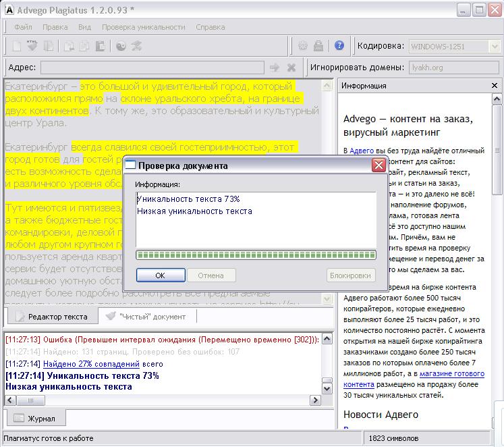504x447 pixels.
Task: Click the HTML cleanup toolbar icon
Action: (x=32, y=46)
